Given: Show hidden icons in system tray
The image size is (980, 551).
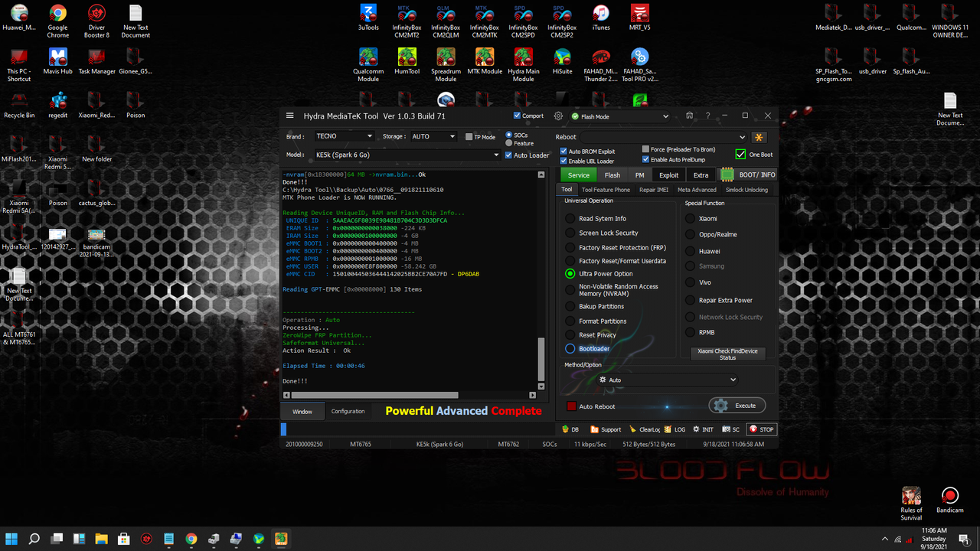Looking at the screenshot, I should pyautogui.click(x=885, y=539).
